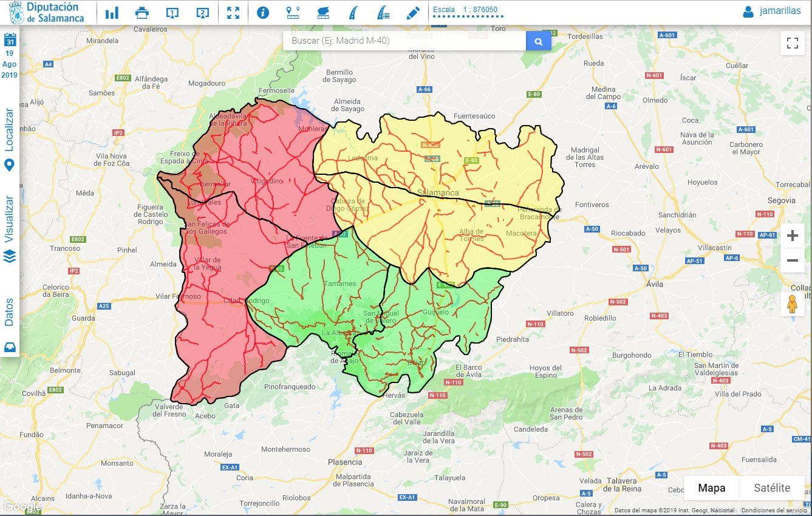
Task: Open the Datos side tab
Action: pyautogui.click(x=9, y=312)
